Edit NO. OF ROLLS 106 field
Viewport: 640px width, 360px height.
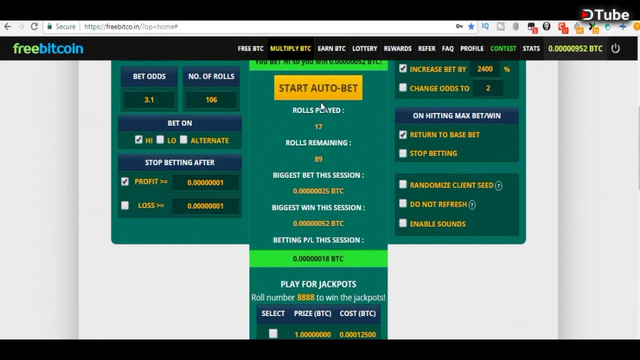click(211, 100)
